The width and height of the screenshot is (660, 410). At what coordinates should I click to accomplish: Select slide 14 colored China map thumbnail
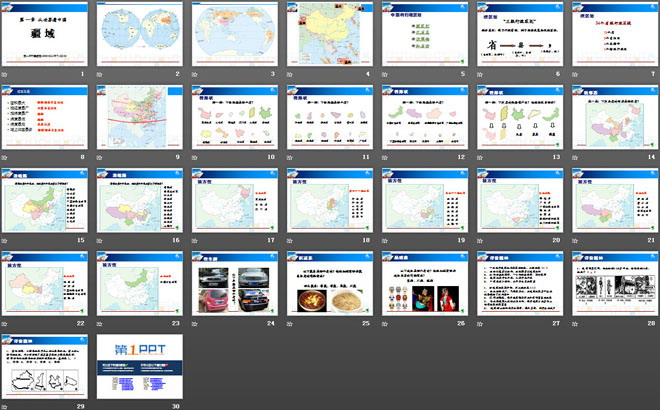tap(615, 117)
